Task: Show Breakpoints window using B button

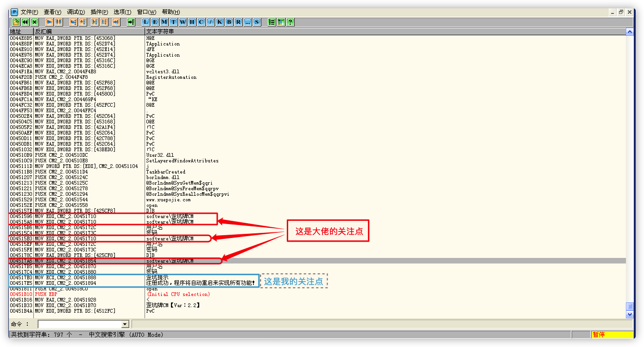Action: click(229, 22)
